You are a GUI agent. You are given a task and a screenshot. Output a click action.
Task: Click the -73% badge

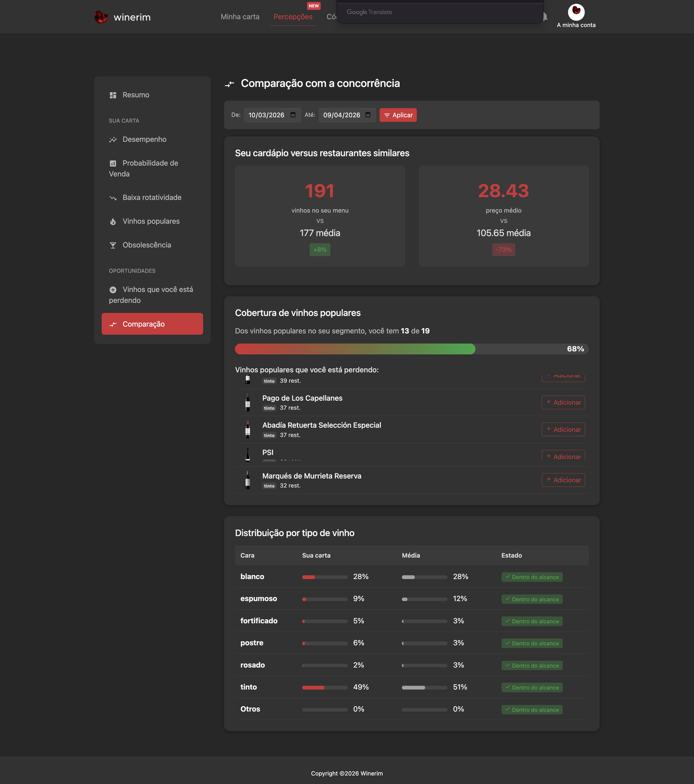(x=503, y=249)
